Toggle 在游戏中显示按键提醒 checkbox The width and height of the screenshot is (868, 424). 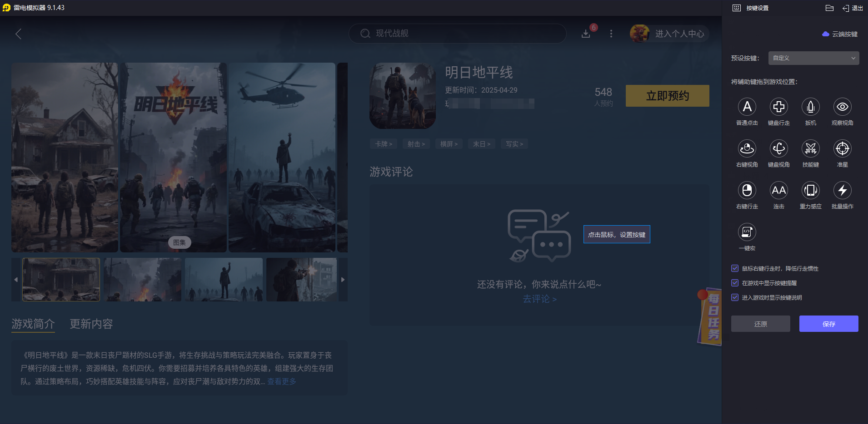(735, 283)
